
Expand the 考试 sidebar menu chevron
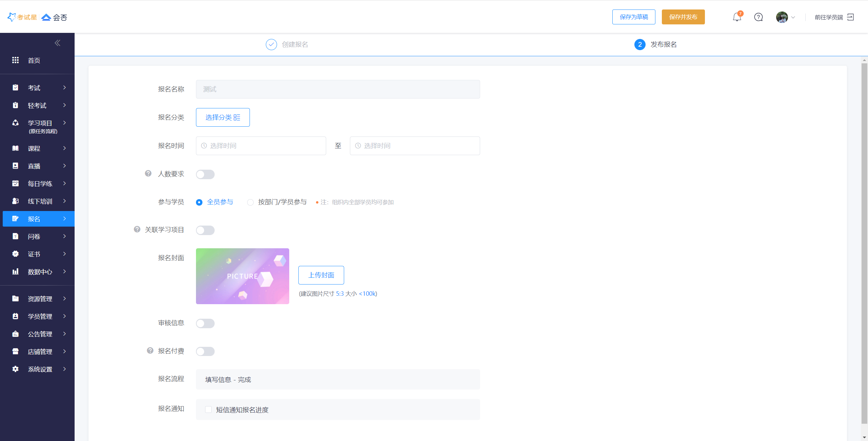click(64, 88)
